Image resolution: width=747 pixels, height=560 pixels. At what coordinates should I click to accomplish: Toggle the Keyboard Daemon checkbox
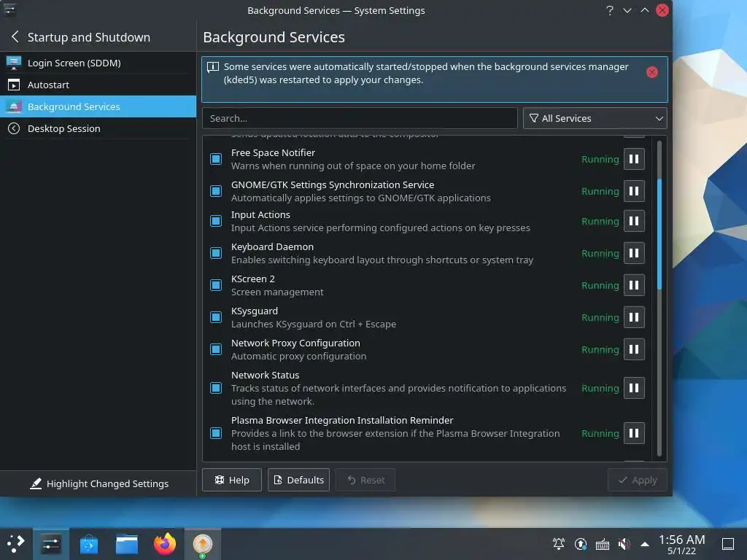pos(216,253)
